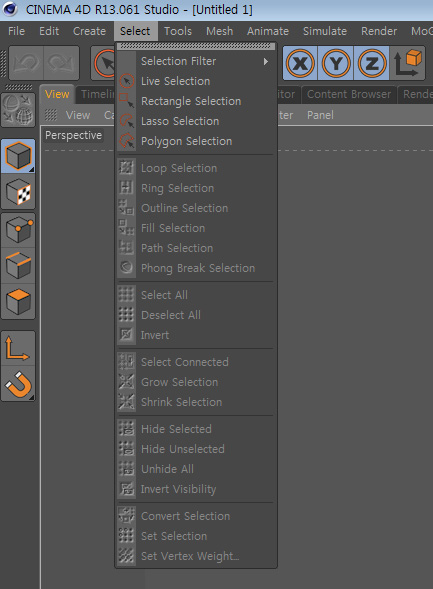Click Shrink Selection entry

tap(196, 402)
